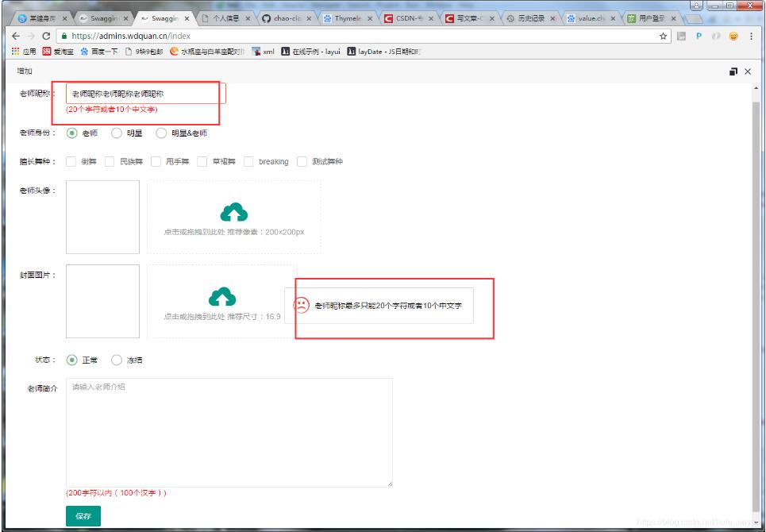Switch to the 写文章 tab

tap(470, 18)
